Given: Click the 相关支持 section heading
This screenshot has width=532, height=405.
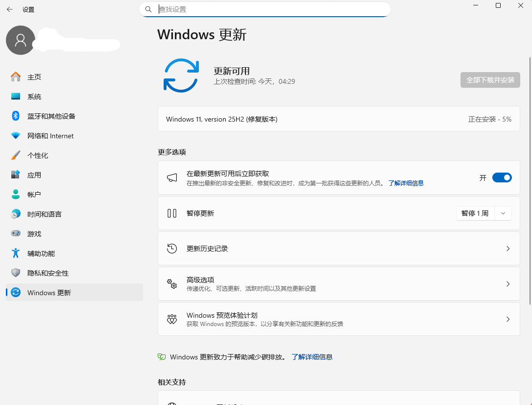Looking at the screenshot, I should (171, 382).
